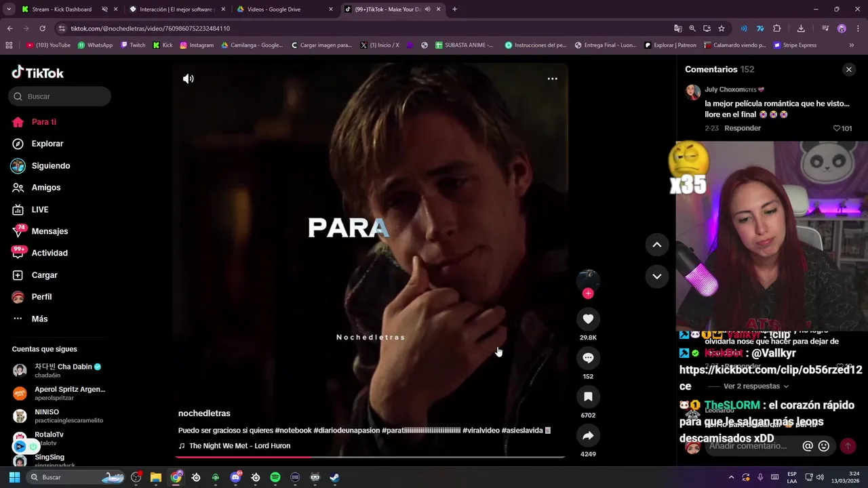Open browser downloads

(801, 28)
